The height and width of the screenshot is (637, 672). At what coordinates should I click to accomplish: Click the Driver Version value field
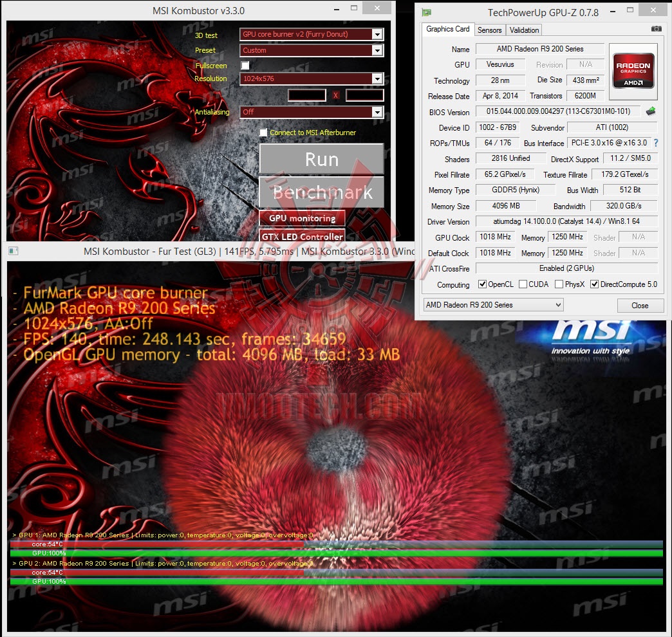pos(566,221)
